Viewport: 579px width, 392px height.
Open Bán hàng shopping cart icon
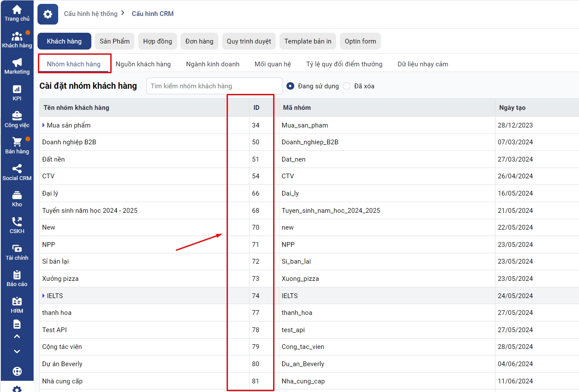(x=17, y=142)
